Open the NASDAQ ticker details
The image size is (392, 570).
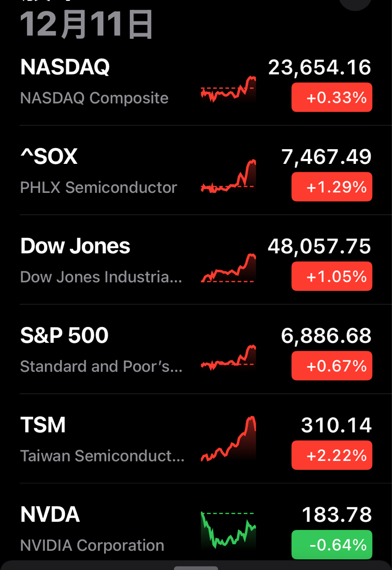pos(65,67)
